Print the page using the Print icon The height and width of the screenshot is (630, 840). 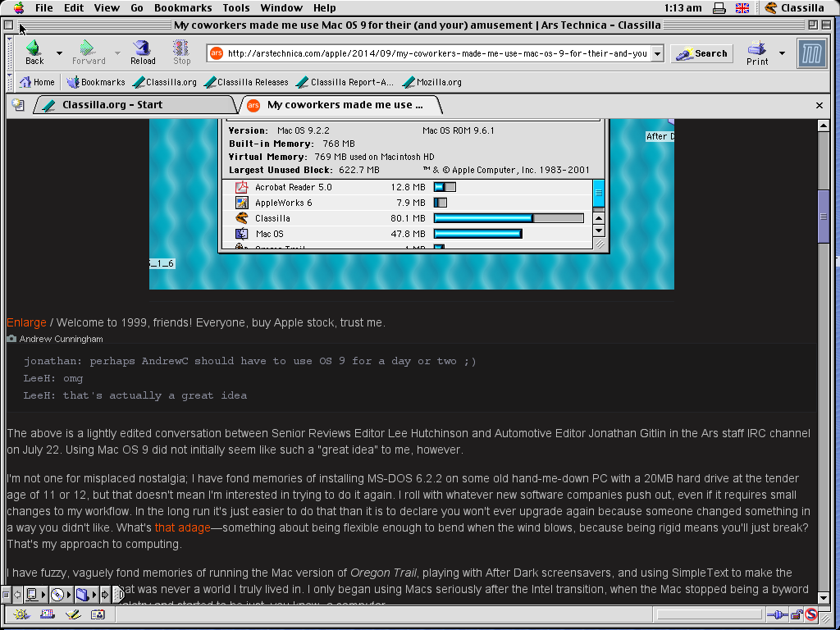[x=757, y=52]
